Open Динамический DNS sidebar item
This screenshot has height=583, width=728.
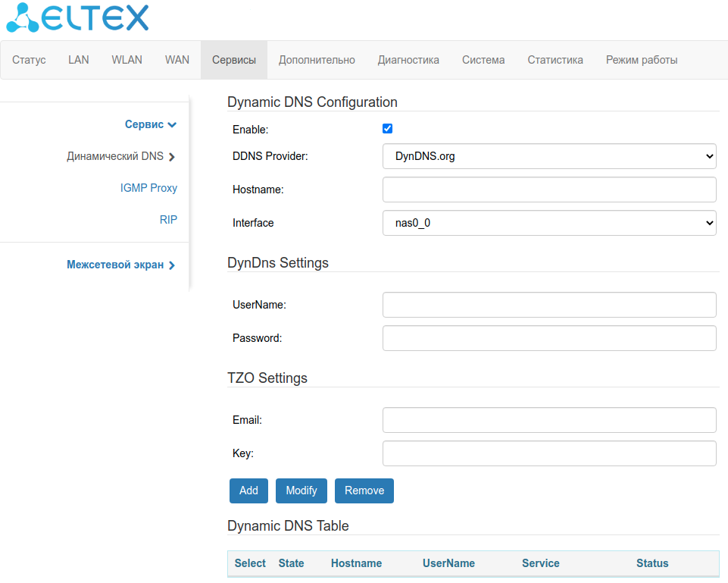point(120,157)
